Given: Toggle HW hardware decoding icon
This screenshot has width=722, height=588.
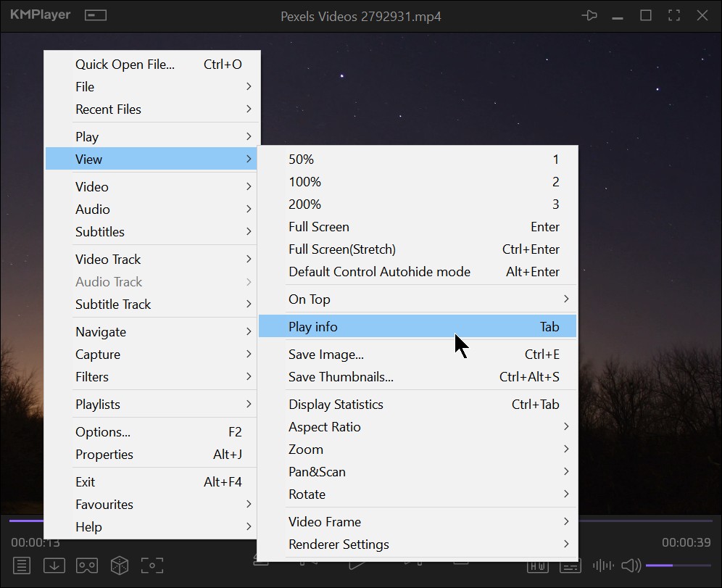Looking at the screenshot, I should [538, 565].
